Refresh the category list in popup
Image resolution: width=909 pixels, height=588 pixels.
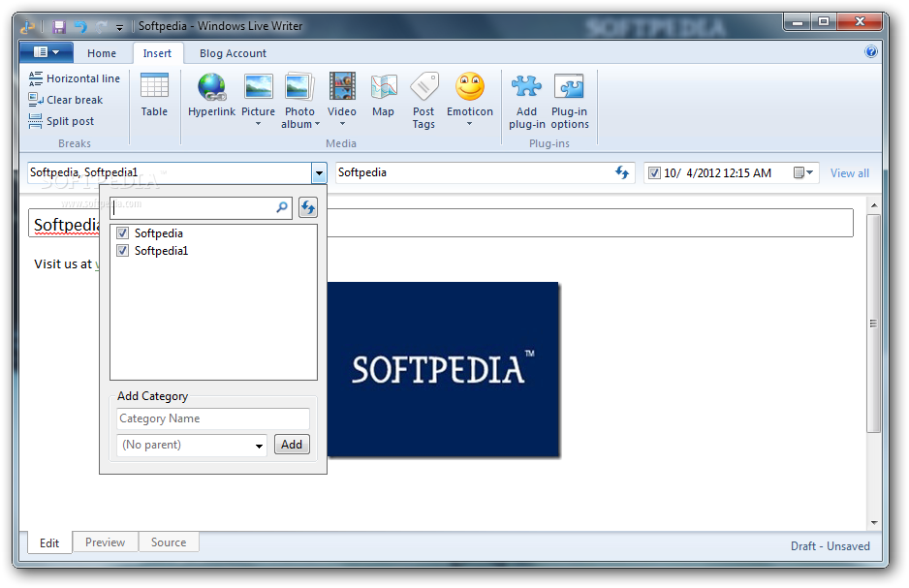tap(308, 206)
